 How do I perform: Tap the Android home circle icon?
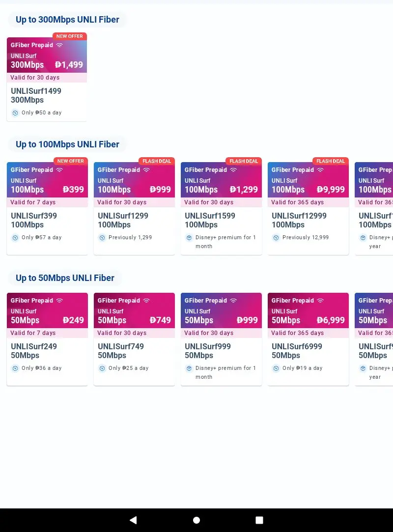click(196, 520)
